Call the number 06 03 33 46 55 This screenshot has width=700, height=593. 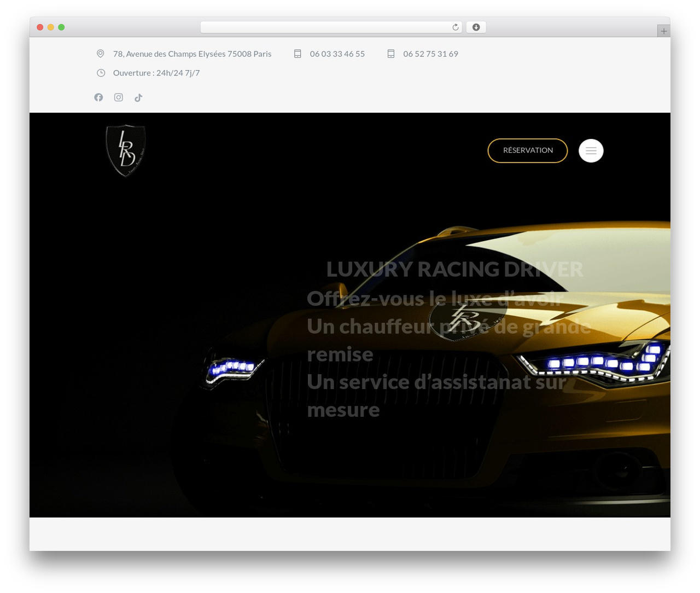(x=337, y=54)
